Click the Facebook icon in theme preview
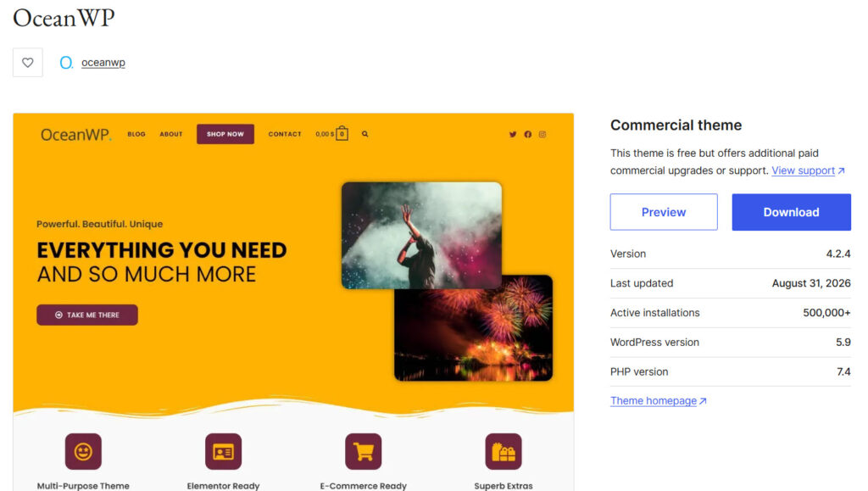 [527, 135]
